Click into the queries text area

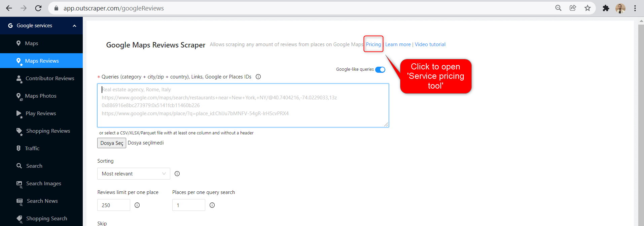click(x=243, y=105)
